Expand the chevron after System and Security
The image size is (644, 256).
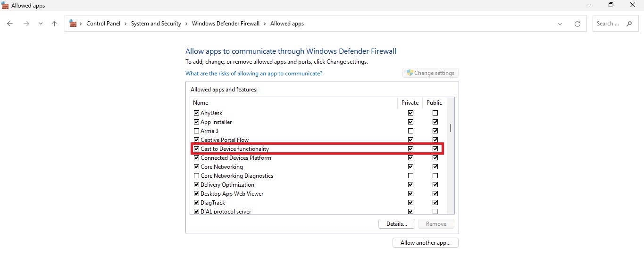[187, 24]
